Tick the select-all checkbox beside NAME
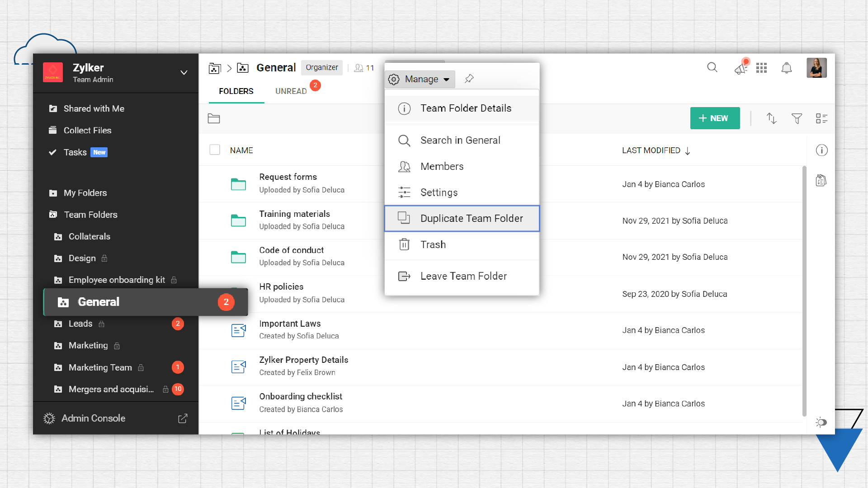The image size is (868, 488). click(215, 150)
